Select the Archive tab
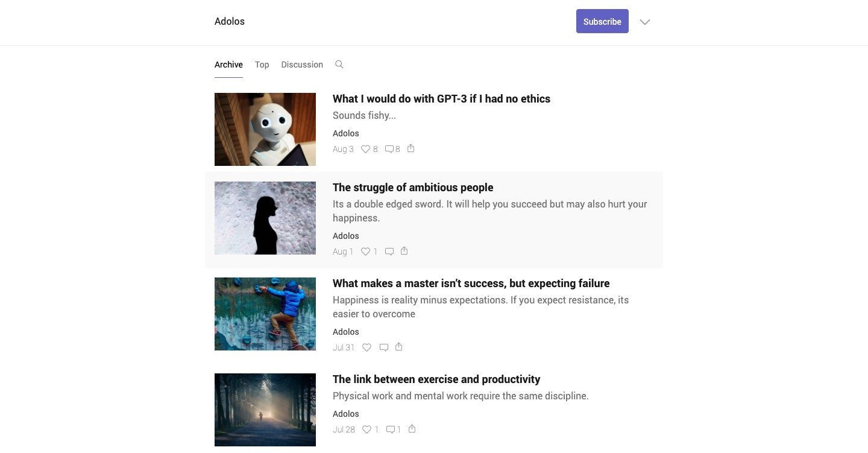This screenshot has height=453, width=868. (228, 65)
